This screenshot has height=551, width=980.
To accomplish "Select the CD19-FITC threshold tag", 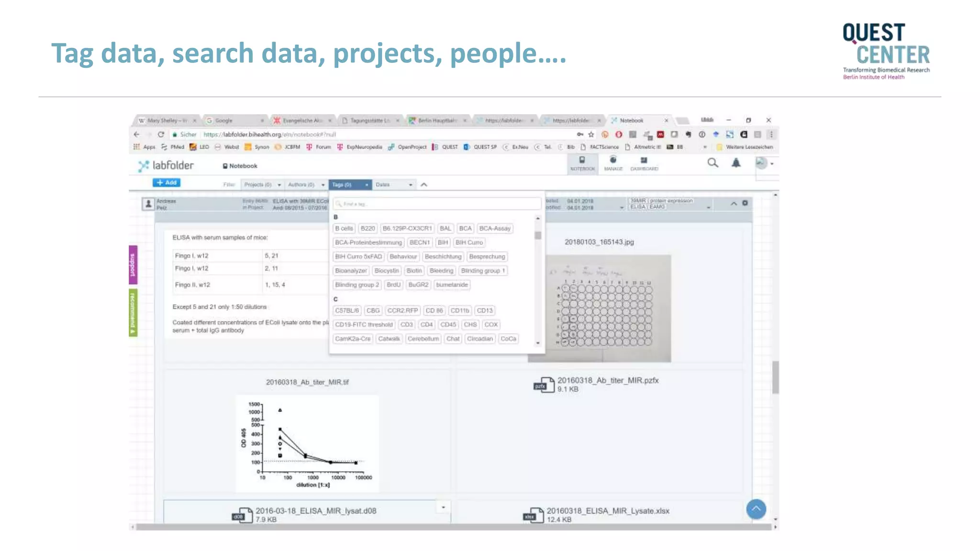I will click(364, 324).
